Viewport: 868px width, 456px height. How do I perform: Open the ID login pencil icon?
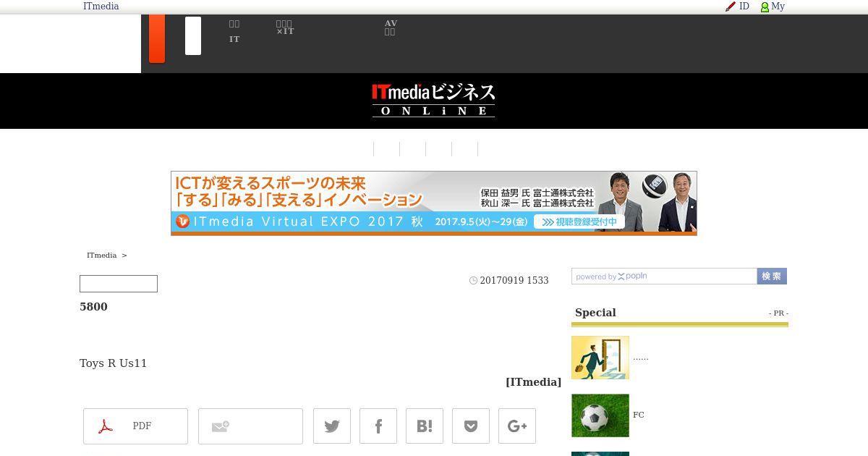tap(731, 7)
